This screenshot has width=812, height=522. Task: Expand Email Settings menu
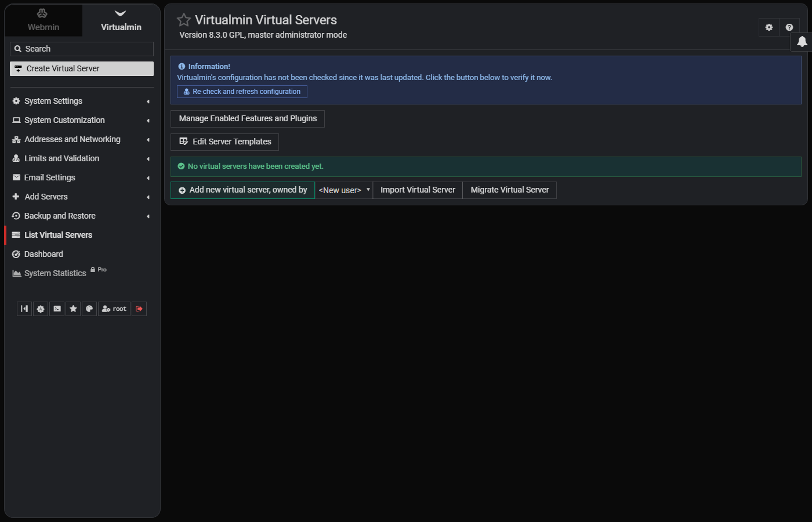coord(82,177)
